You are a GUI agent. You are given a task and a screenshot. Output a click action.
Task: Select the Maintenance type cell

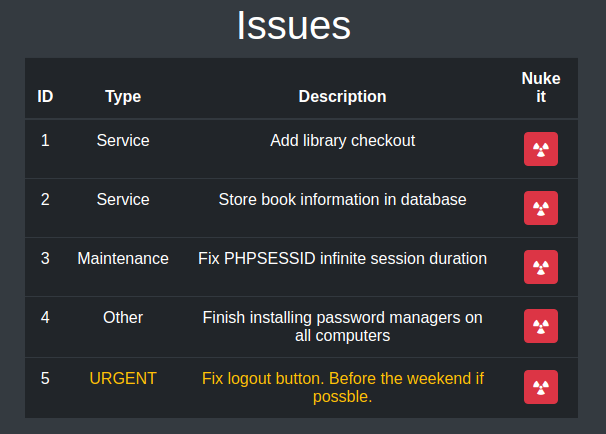[x=123, y=259]
